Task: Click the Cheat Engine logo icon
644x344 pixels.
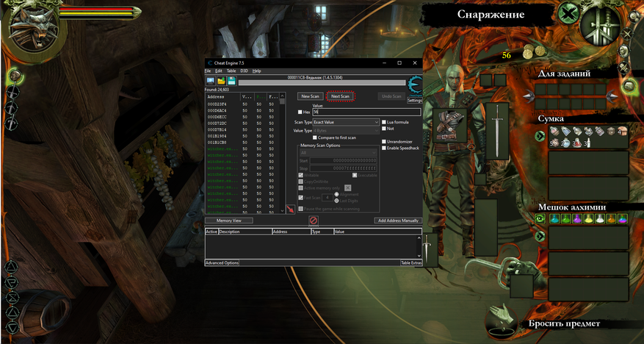Action: click(414, 86)
